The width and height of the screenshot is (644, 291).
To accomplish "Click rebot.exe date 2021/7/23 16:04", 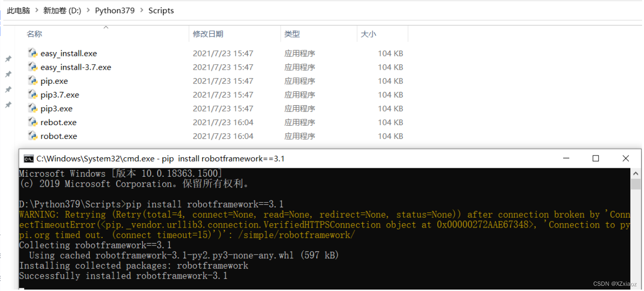I will (223, 122).
